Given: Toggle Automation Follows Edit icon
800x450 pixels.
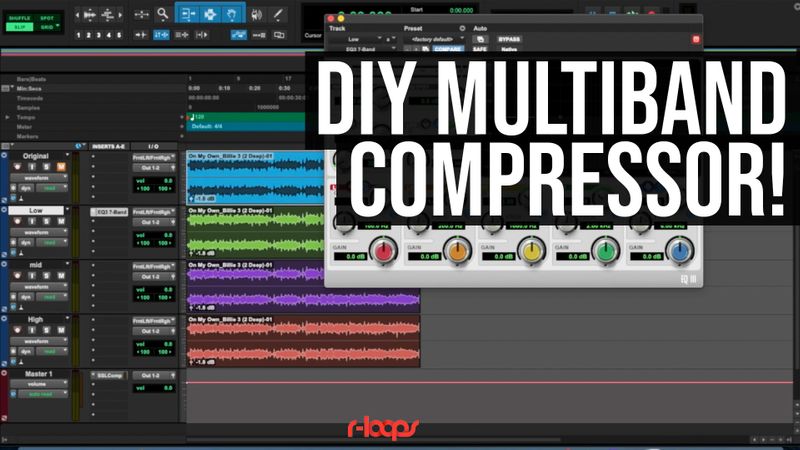Looking at the screenshot, I should click(239, 35).
